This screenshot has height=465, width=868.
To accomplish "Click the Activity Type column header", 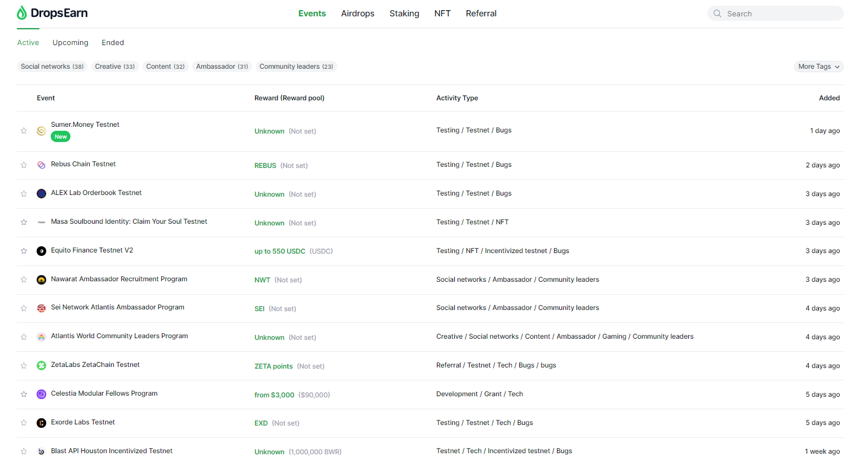I will click(457, 98).
